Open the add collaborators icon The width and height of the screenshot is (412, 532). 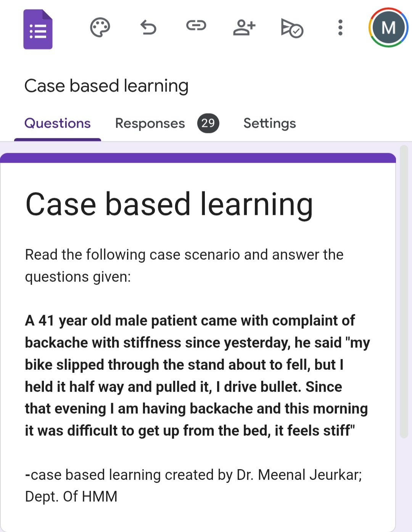coord(244,27)
